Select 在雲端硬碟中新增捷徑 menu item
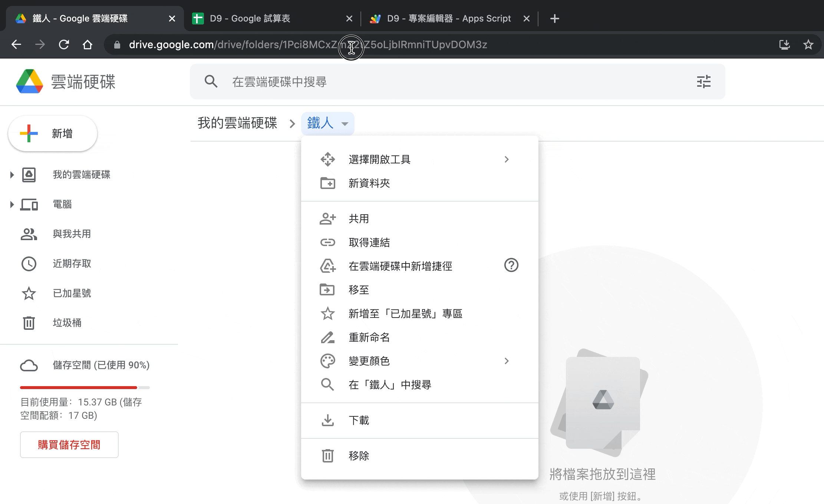The image size is (824, 504). (x=419, y=266)
